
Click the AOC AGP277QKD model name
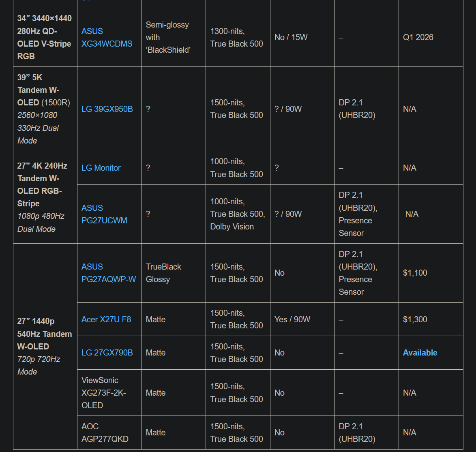tap(105, 433)
